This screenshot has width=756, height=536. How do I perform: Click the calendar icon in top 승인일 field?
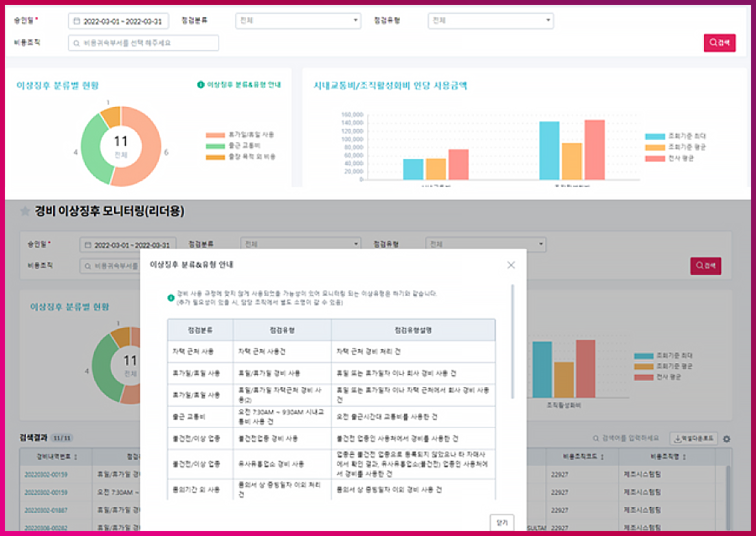click(76, 21)
